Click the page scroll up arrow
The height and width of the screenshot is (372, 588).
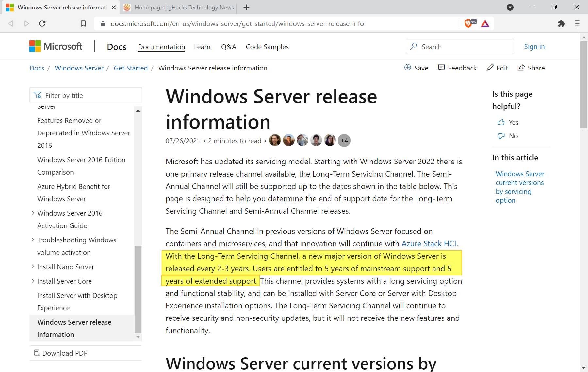click(x=584, y=37)
